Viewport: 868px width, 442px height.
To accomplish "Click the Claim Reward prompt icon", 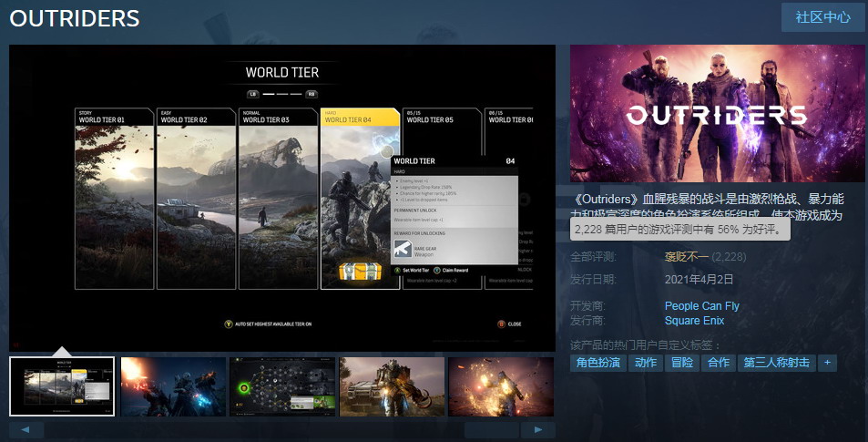I will pyautogui.click(x=437, y=271).
